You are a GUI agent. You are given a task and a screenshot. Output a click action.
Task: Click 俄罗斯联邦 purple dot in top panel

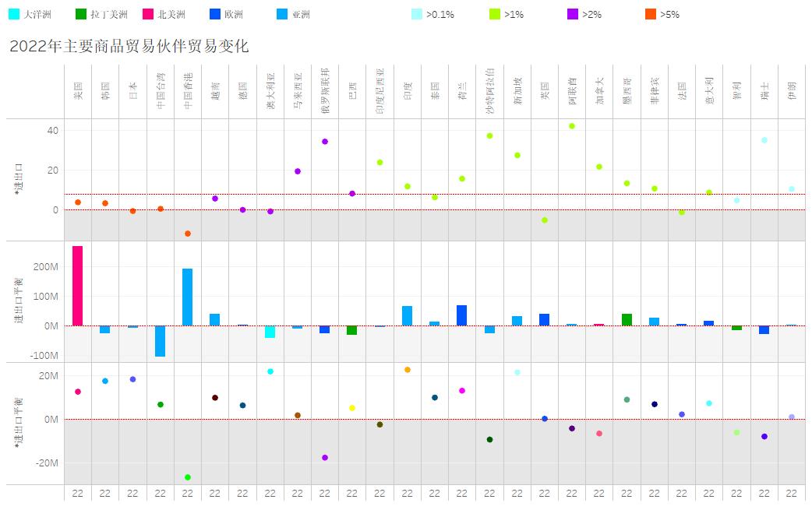[325, 142]
